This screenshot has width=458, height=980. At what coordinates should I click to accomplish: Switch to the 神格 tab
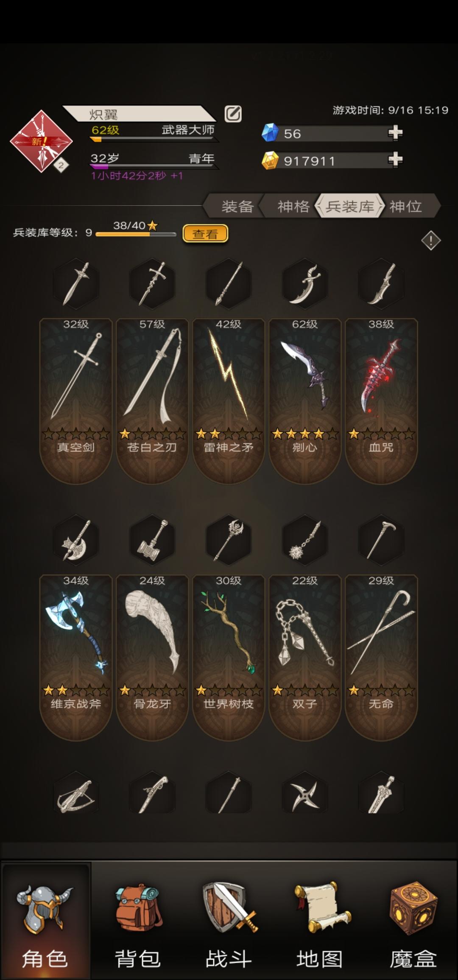(x=293, y=207)
